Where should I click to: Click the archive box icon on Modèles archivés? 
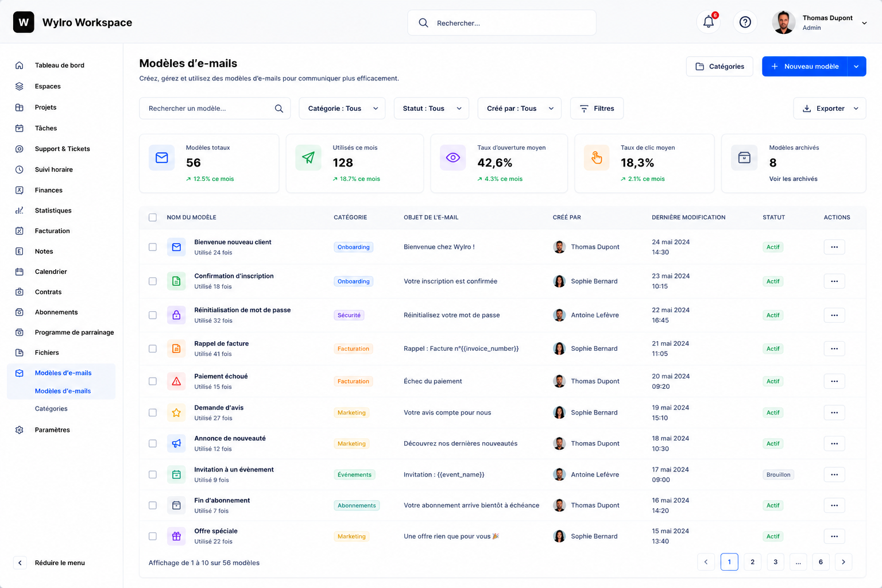click(x=744, y=157)
